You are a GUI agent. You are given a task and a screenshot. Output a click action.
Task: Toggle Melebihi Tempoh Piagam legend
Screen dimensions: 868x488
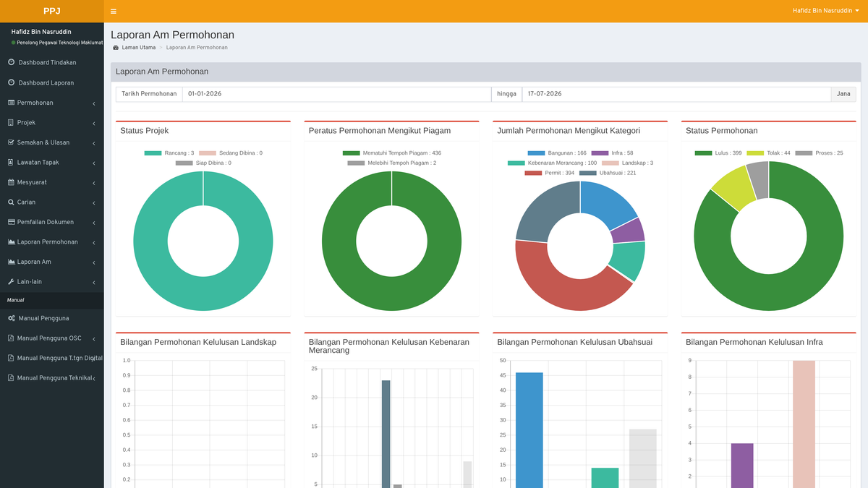point(392,163)
